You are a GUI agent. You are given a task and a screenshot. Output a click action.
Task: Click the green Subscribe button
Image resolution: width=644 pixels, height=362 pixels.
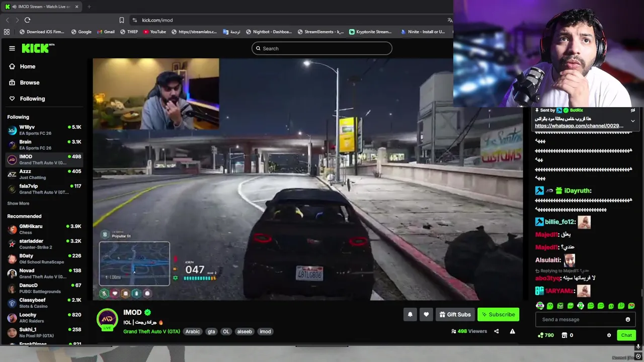pos(498,315)
